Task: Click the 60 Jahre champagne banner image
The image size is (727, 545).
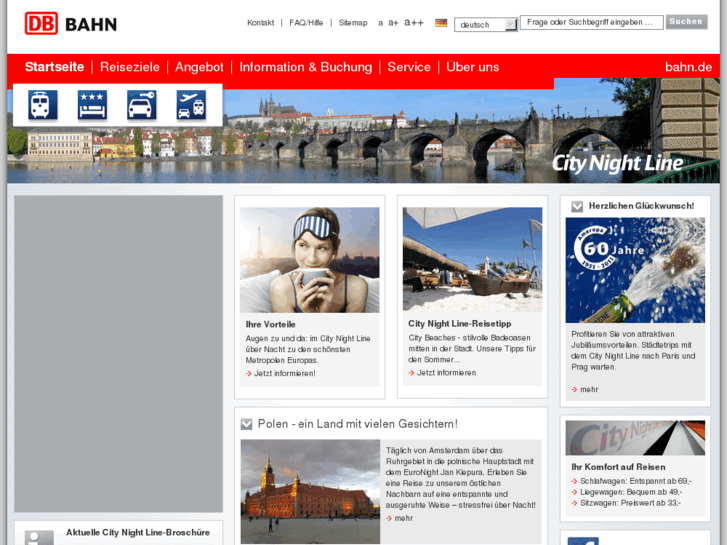Action: point(635,270)
